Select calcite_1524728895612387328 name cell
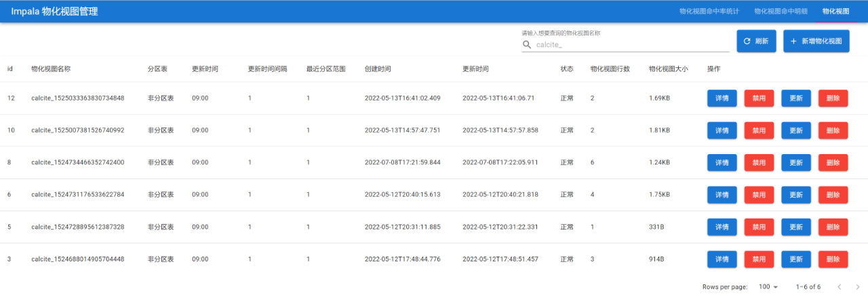Viewport: 868px width, 296px height. [x=78, y=227]
